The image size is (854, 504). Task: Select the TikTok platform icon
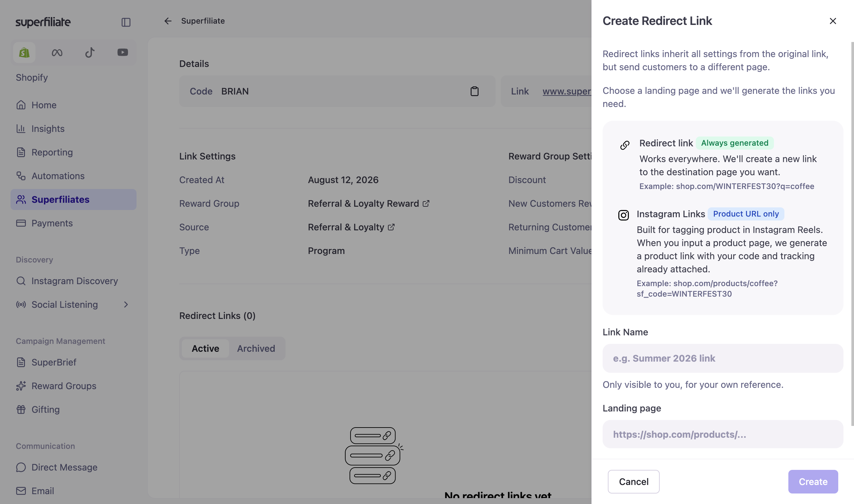[90, 52]
